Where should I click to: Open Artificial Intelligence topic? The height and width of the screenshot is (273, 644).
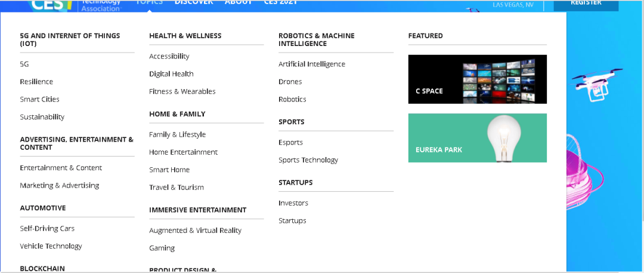pyautogui.click(x=312, y=65)
